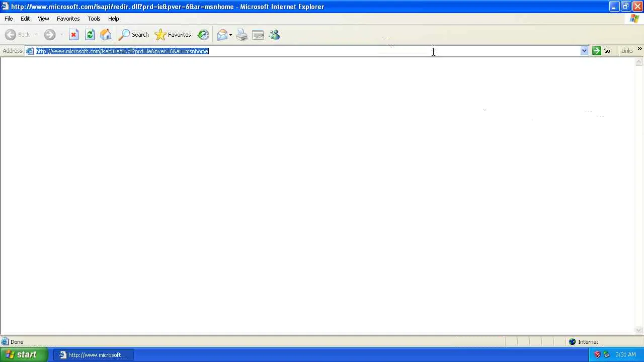Go to the Home page house icon
644x362 pixels.
[x=106, y=35]
